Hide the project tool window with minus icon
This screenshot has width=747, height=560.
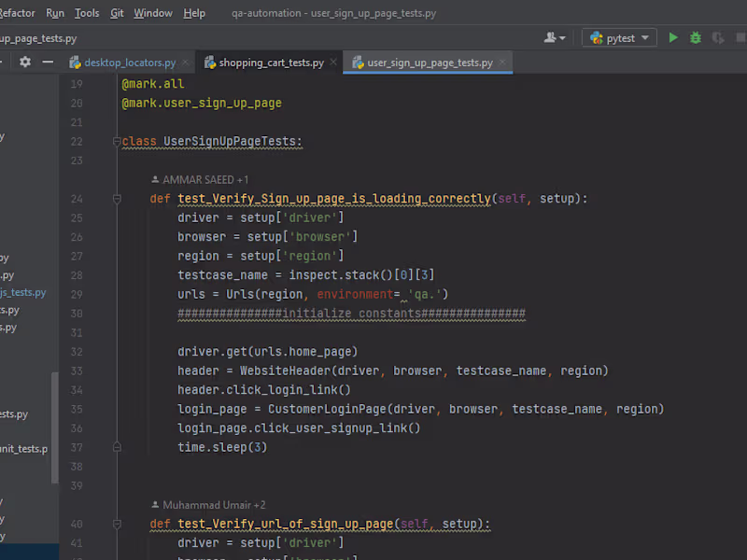pyautogui.click(x=48, y=63)
